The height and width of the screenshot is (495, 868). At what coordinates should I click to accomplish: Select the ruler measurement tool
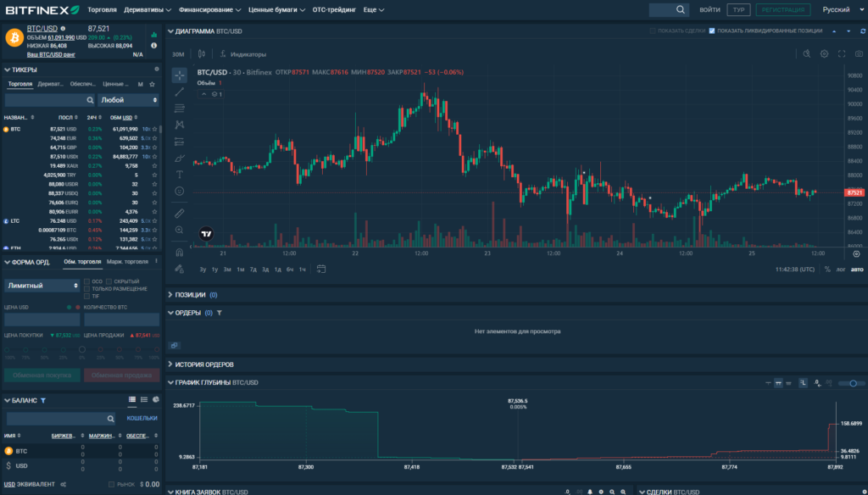pyautogui.click(x=179, y=214)
